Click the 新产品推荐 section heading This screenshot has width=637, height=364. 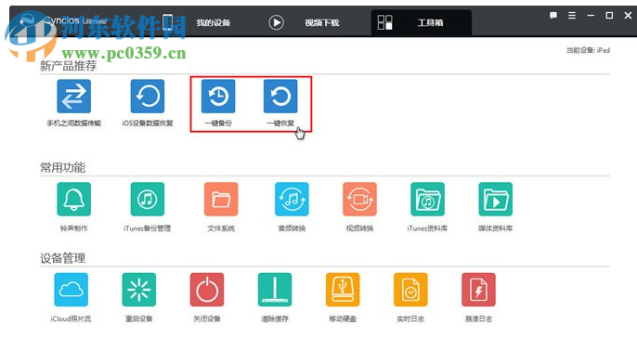click(69, 66)
